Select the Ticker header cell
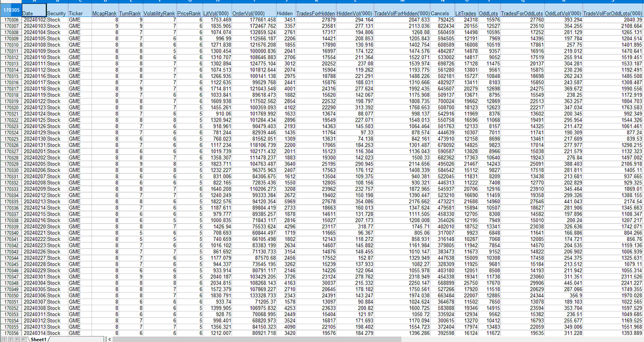Screen dimensions: 644x342 76,13
